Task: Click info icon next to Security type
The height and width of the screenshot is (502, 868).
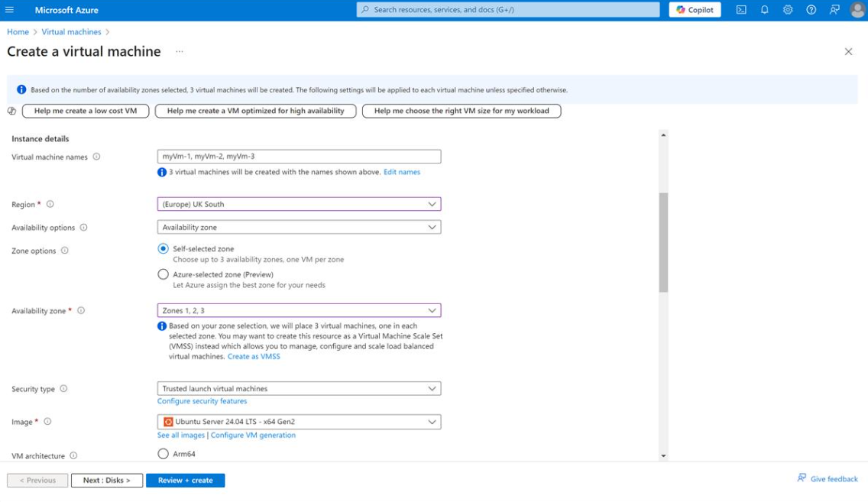Action: 63,389
